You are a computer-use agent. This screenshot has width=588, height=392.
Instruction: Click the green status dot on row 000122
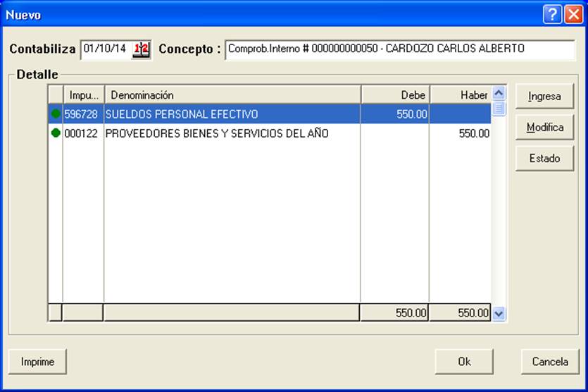click(56, 133)
